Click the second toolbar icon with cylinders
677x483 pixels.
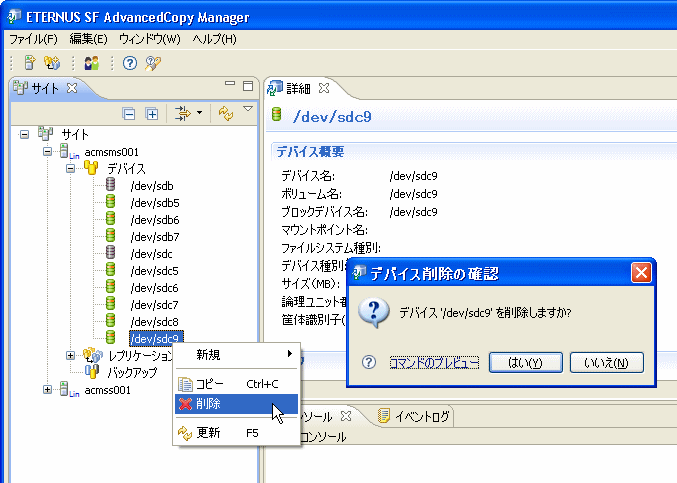click(x=52, y=63)
